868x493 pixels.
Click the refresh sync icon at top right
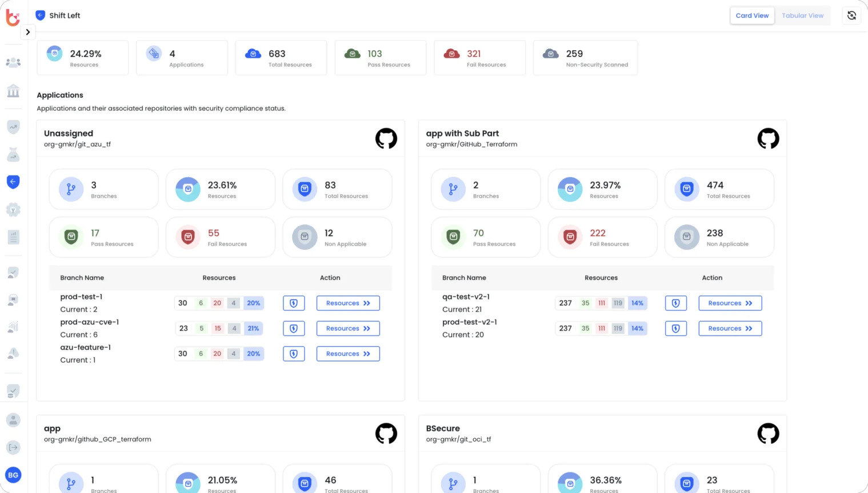click(x=851, y=15)
